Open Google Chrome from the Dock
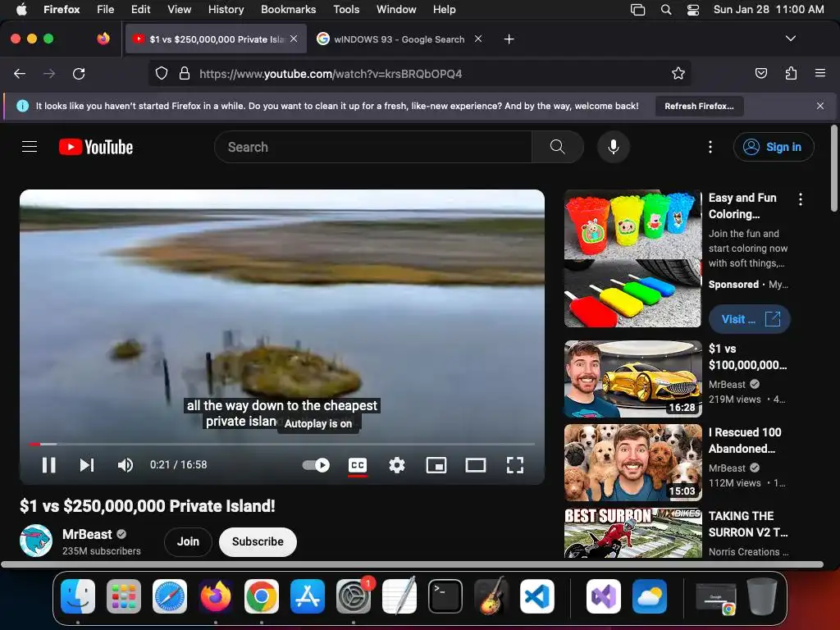The width and height of the screenshot is (840, 630). [x=262, y=596]
